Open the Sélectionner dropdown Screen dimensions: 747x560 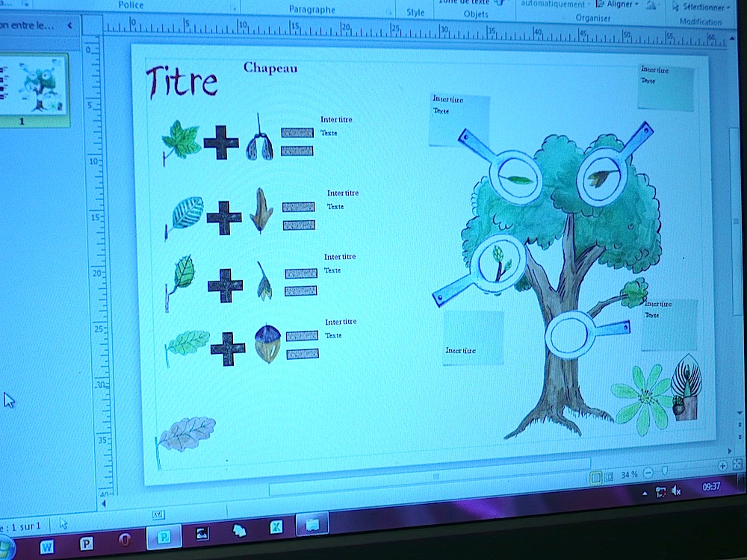tap(701, 7)
